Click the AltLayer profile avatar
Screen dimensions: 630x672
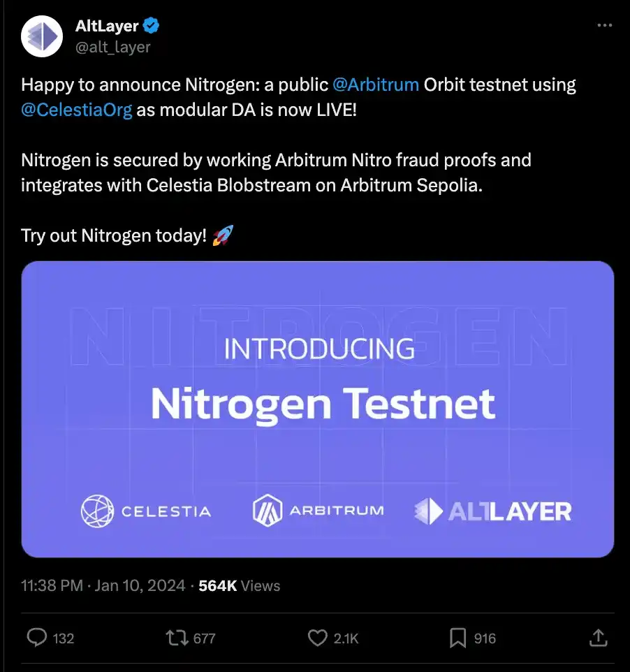(x=43, y=36)
